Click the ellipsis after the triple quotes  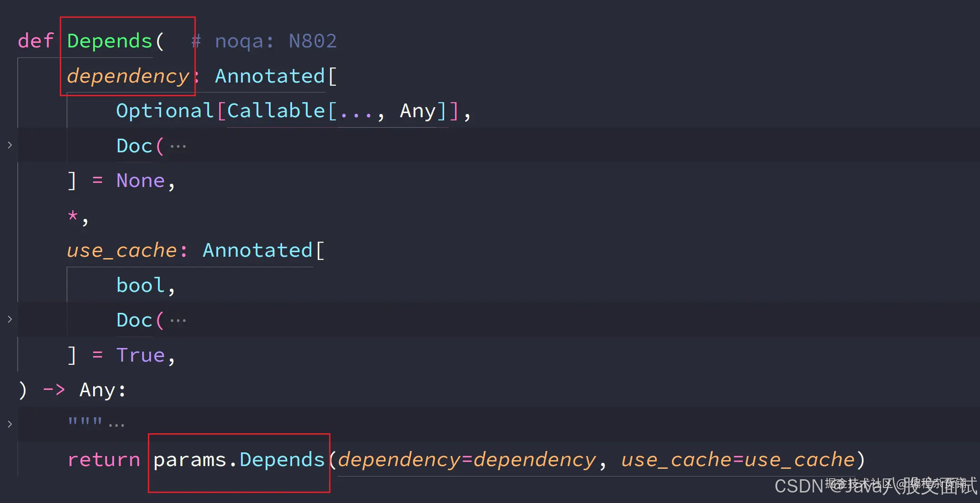click(116, 425)
